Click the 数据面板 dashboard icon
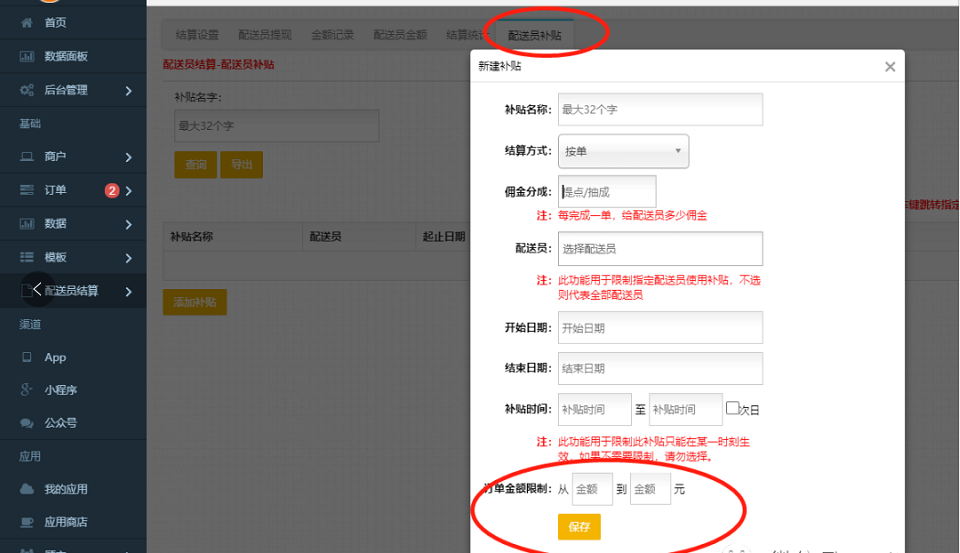This screenshot has height=553, width=960. (26, 56)
